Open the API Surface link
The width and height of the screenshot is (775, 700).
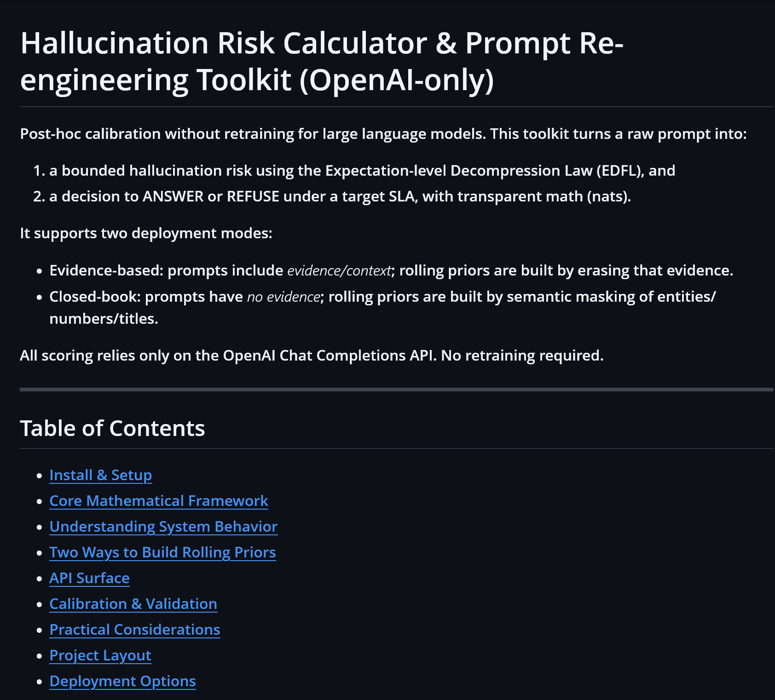[x=89, y=578]
